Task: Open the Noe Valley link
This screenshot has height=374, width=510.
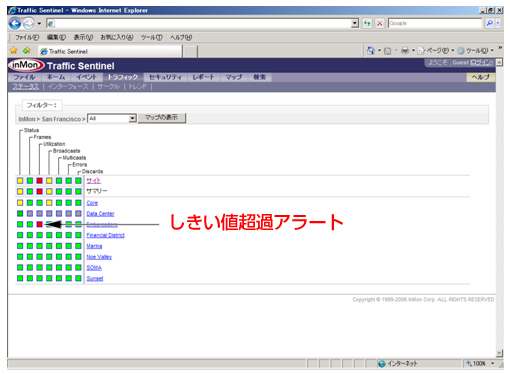Action: click(x=99, y=257)
